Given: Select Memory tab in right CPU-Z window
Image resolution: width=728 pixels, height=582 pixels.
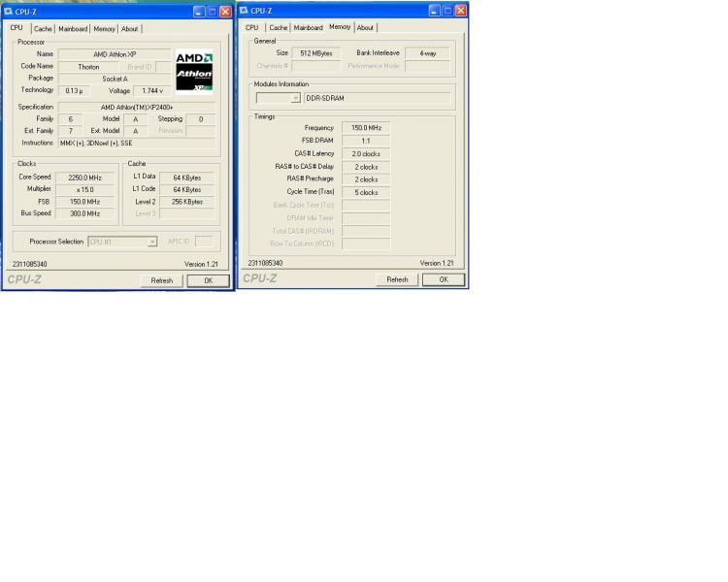Looking at the screenshot, I should [340, 27].
